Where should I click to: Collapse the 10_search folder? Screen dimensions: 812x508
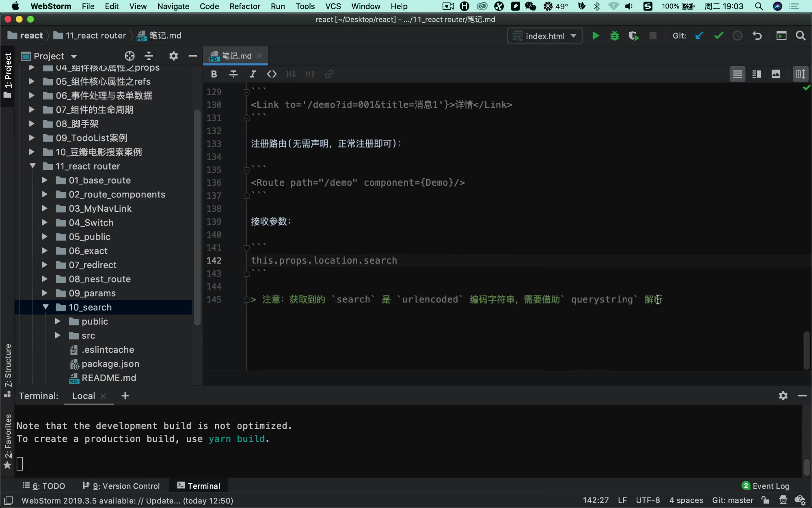pos(45,307)
